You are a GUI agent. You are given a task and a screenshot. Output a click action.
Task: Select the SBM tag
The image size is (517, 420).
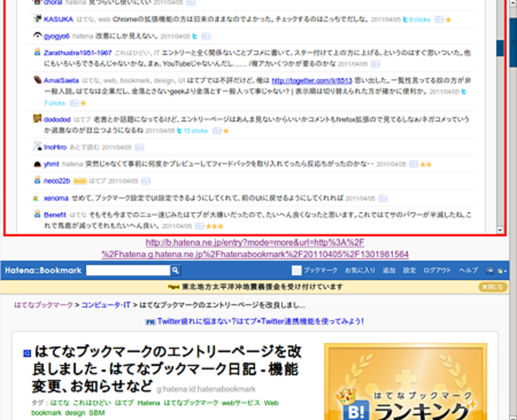97,412
